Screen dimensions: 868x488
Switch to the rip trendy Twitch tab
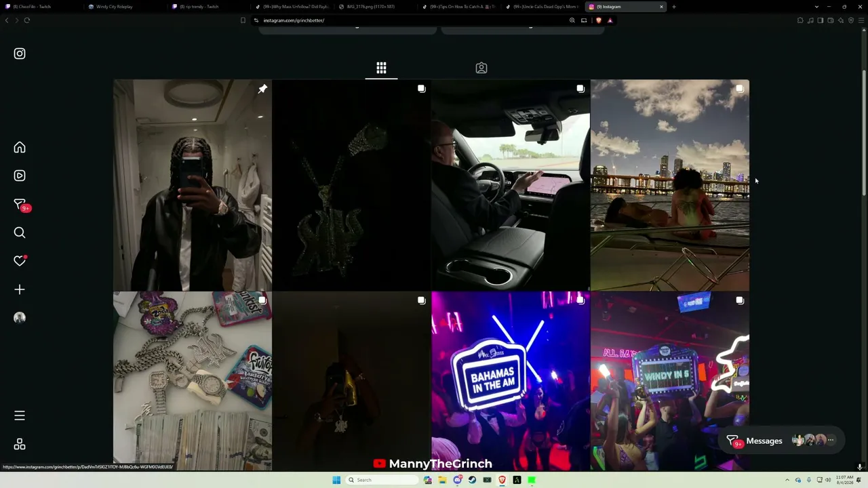(x=208, y=7)
